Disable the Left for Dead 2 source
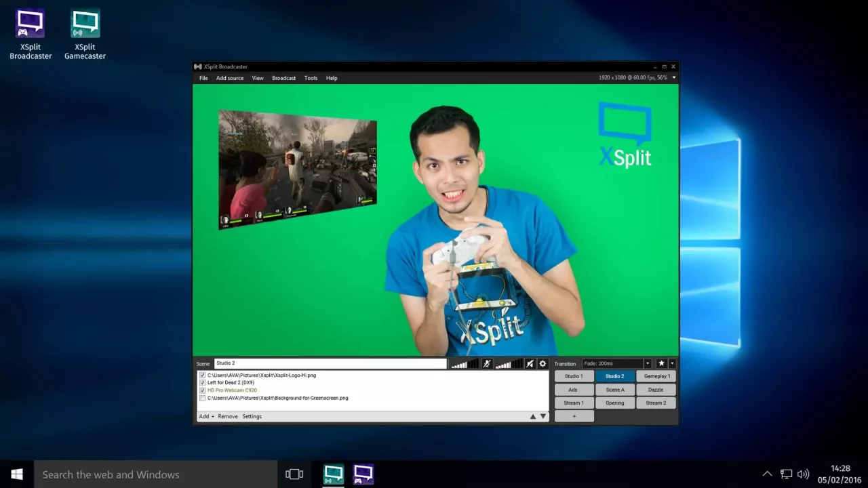 (203, 382)
